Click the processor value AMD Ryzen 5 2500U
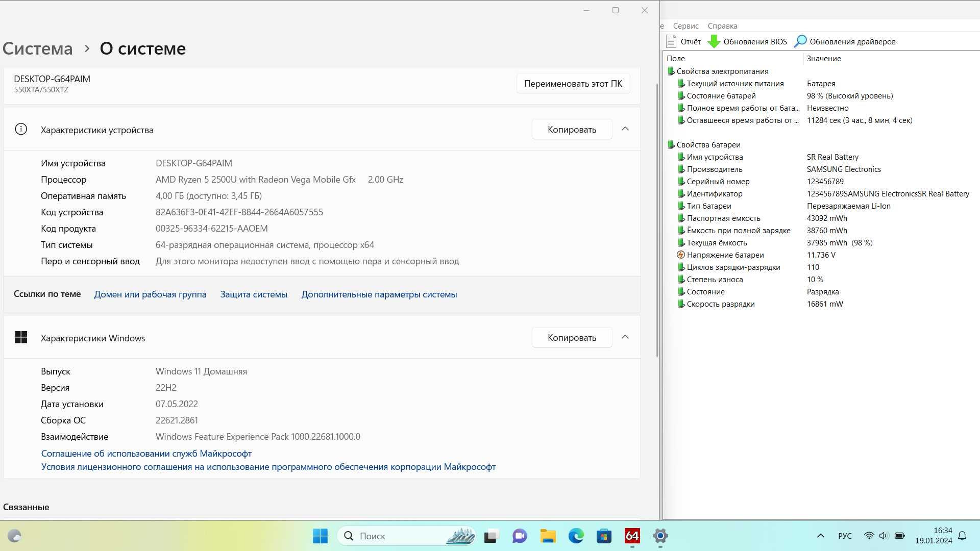 pyautogui.click(x=279, y=180)
